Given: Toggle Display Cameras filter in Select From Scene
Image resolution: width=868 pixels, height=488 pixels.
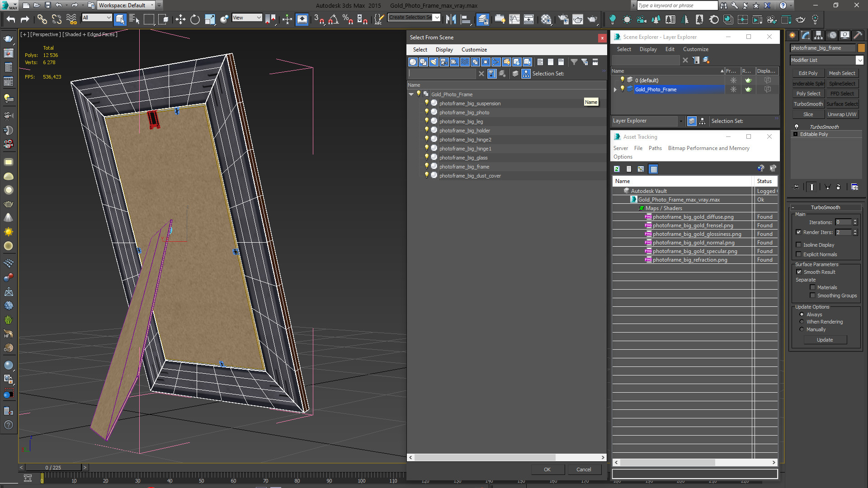Looking at the screenshot, I should click(444, 62).
